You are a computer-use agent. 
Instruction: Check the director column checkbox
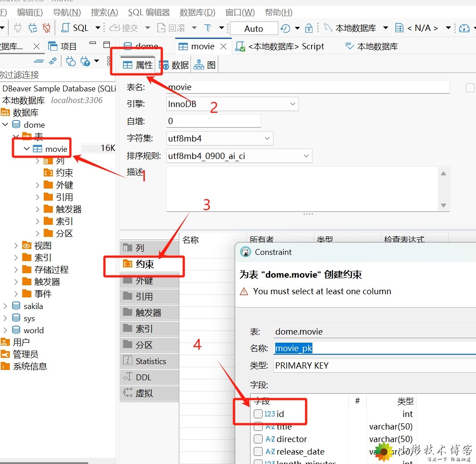(x=258, y=439)
